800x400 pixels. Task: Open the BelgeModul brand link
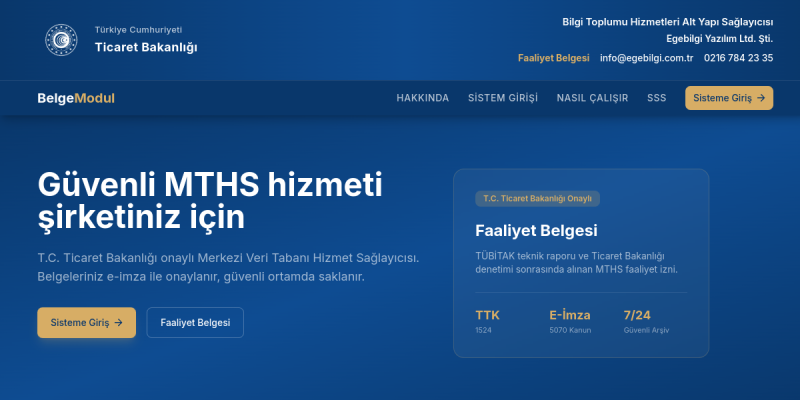click(x=76, y=98)
